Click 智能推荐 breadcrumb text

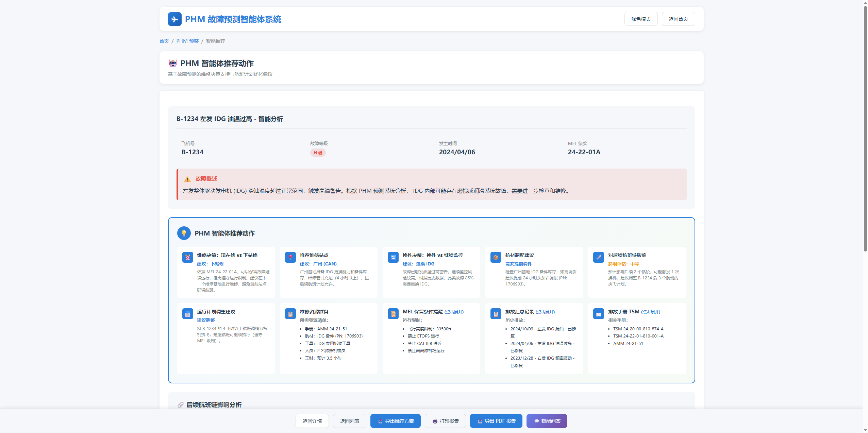pyautogui.click(x=215, y=41)
